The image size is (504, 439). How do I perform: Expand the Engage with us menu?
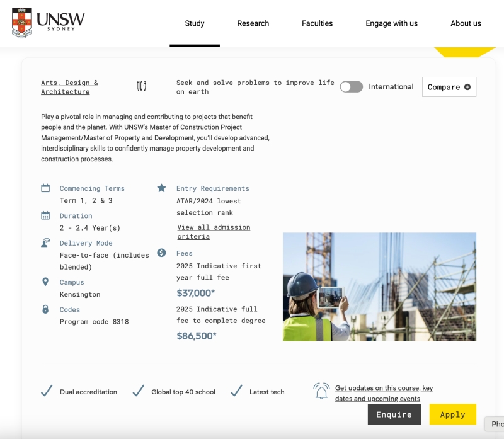coord(391,23)
